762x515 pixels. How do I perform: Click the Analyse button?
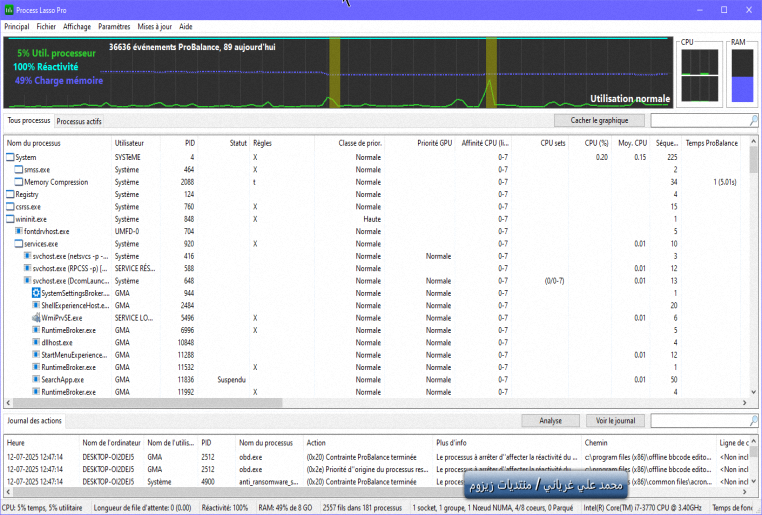click(550, 421)
